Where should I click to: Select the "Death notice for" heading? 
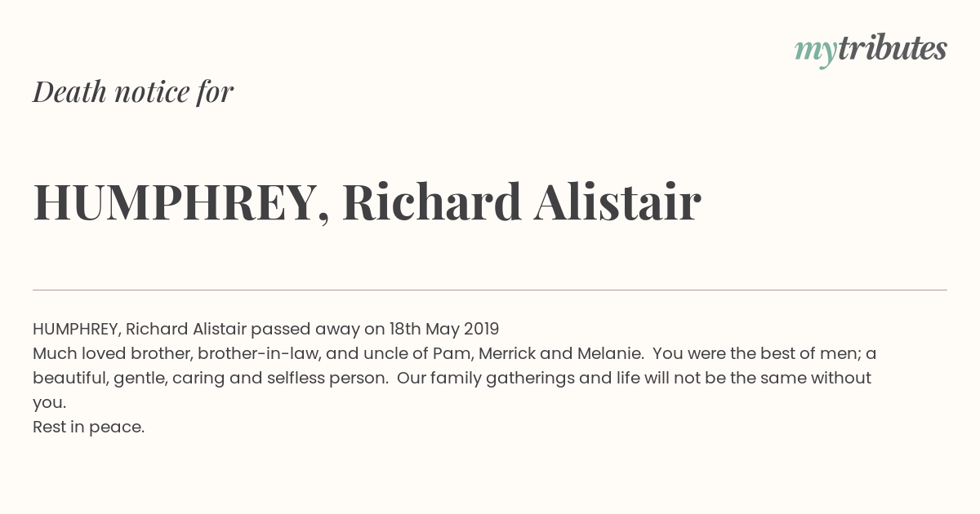tap(133, 92)
